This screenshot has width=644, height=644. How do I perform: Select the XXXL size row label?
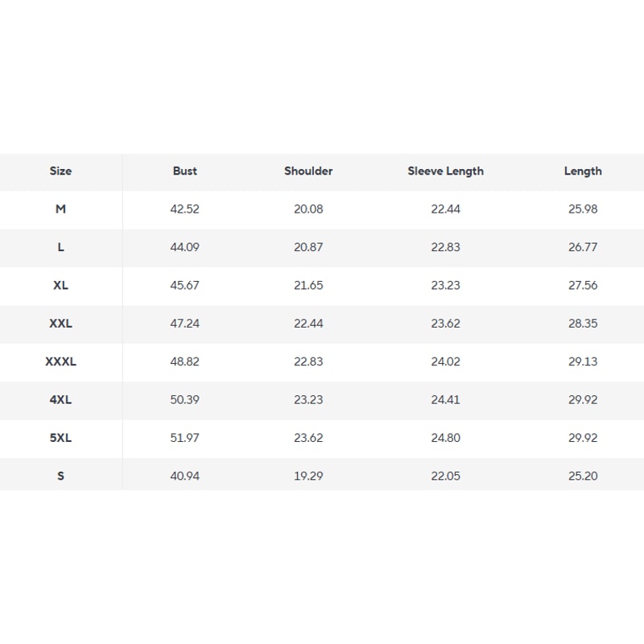coord(60,361)
